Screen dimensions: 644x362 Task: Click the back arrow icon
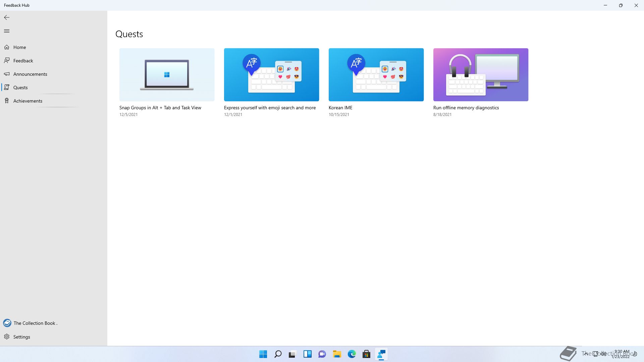(7, 17)
